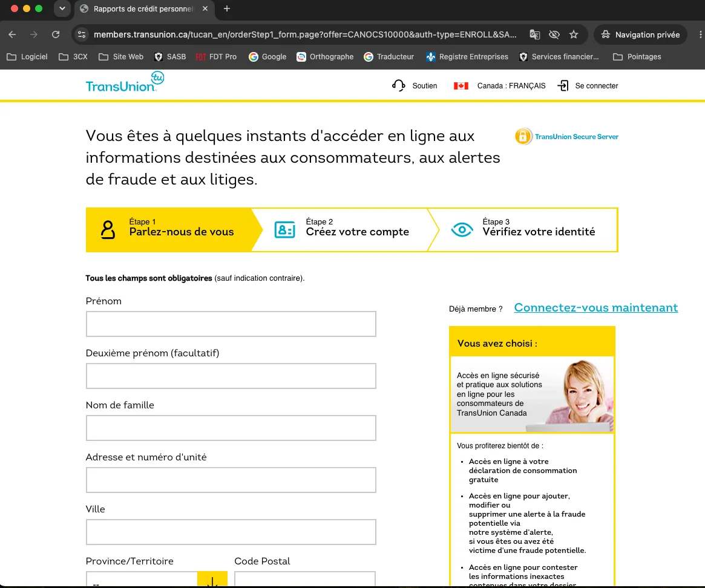This screenshot has height=588, width=705.
Task: Click the Soutien link text
Action: 424,86
